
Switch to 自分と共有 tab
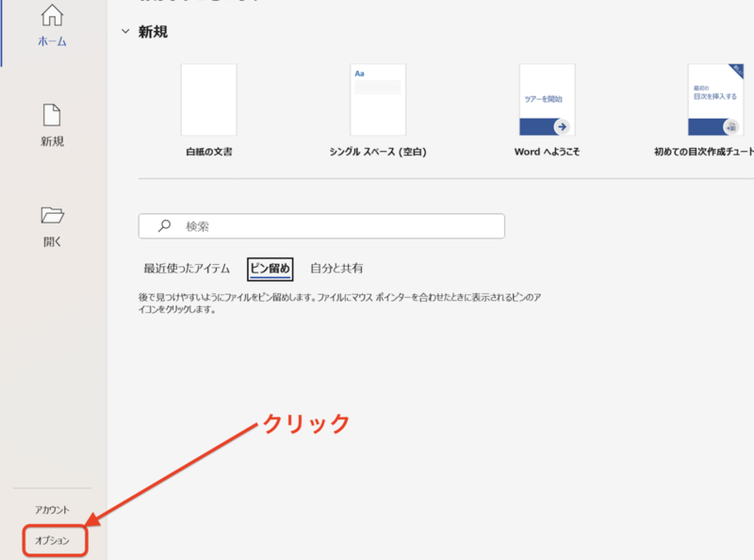[336, 269]
